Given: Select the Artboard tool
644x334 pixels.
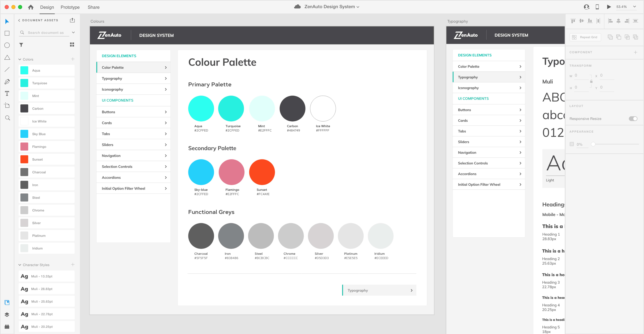Looking at the screenshot, I should tap(7, 106).
